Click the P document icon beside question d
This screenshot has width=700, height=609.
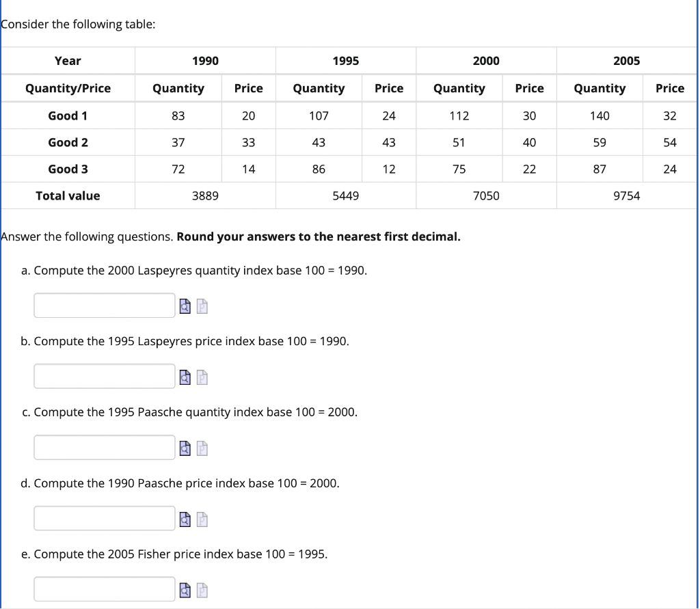pos(202,519)
